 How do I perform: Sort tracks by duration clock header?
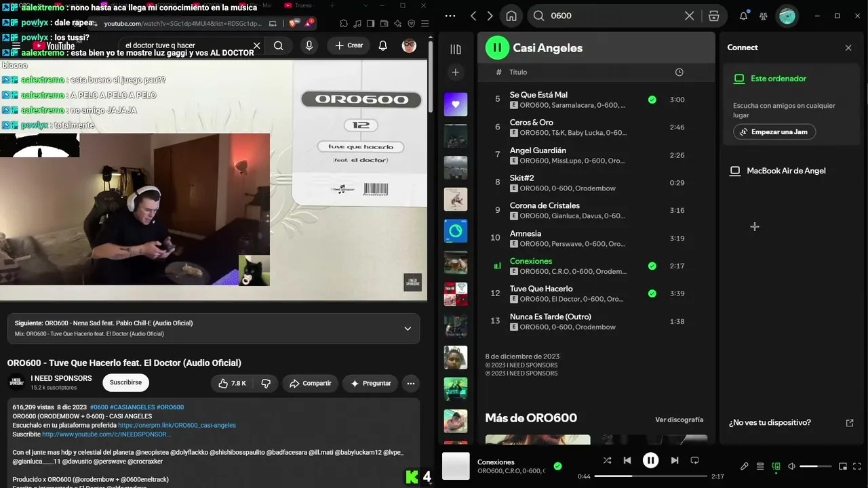tap(679, 72)
